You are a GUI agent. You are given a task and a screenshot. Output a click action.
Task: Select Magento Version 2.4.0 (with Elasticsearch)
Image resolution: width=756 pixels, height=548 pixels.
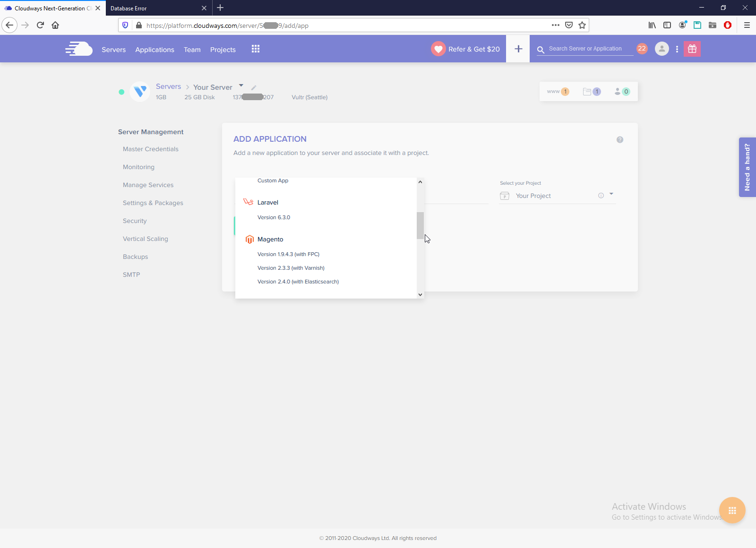coord(298,282)
